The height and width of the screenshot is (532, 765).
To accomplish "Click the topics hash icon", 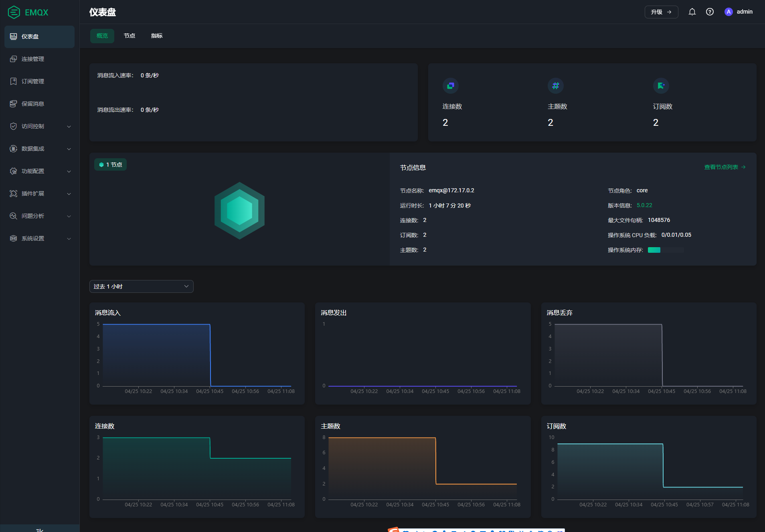I will tap(555, 86).
